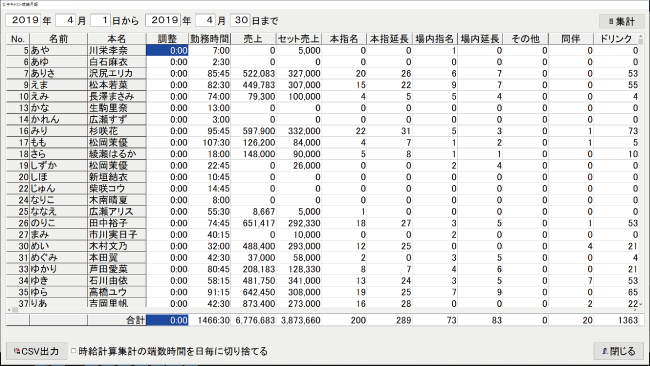The width and height of the screenshot is (650, 366).
Task: Edit the start month field
Action: click(x=65, y=20)
